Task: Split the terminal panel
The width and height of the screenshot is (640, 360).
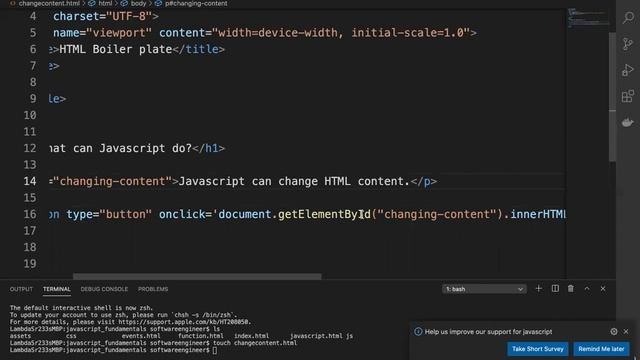Action: [555, 289]
